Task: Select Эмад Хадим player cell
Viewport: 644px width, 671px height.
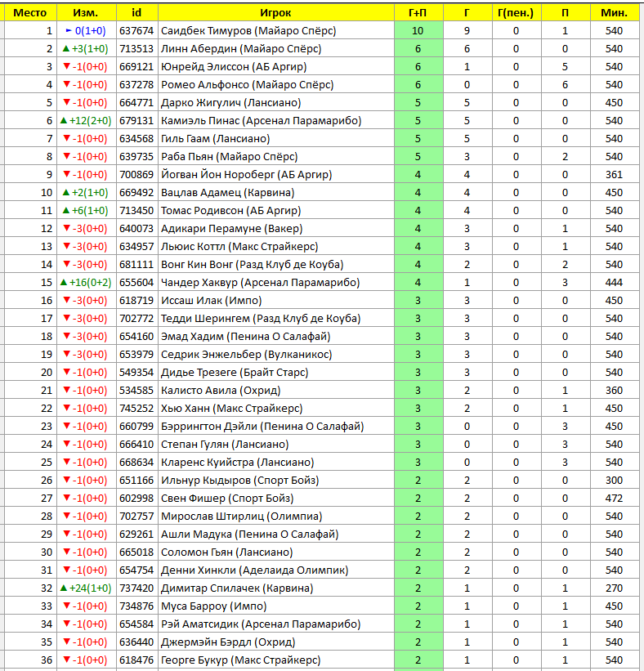Action: point(276,337)
